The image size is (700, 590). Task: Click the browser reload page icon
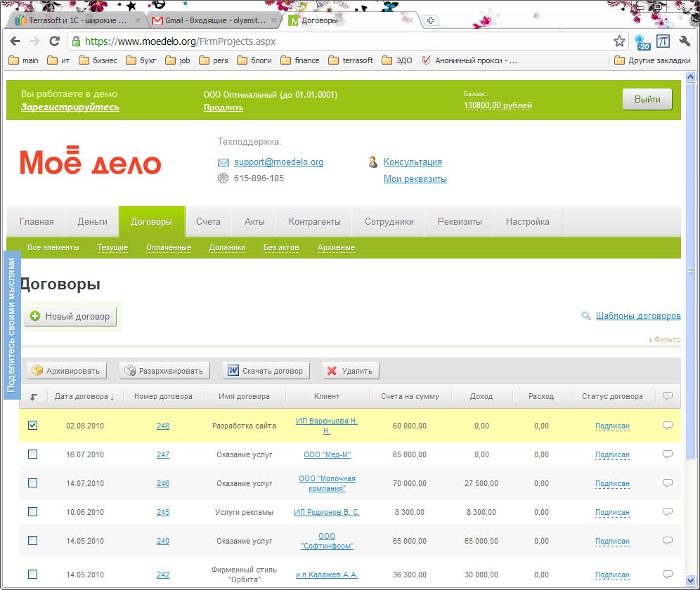click(x=54, y=41)
